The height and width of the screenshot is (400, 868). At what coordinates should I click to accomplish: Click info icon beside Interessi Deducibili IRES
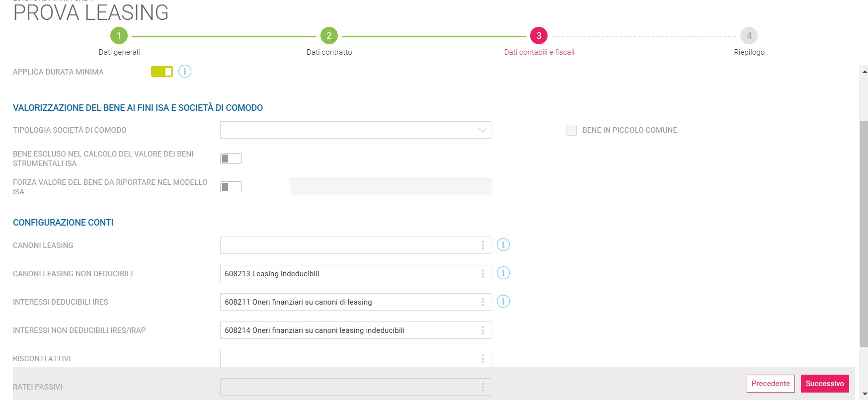click(x=503, y=302)
